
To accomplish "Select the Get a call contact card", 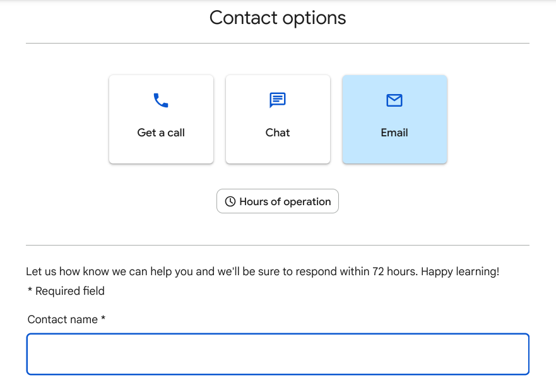I will pyautogui.click(x=161, y=119).
